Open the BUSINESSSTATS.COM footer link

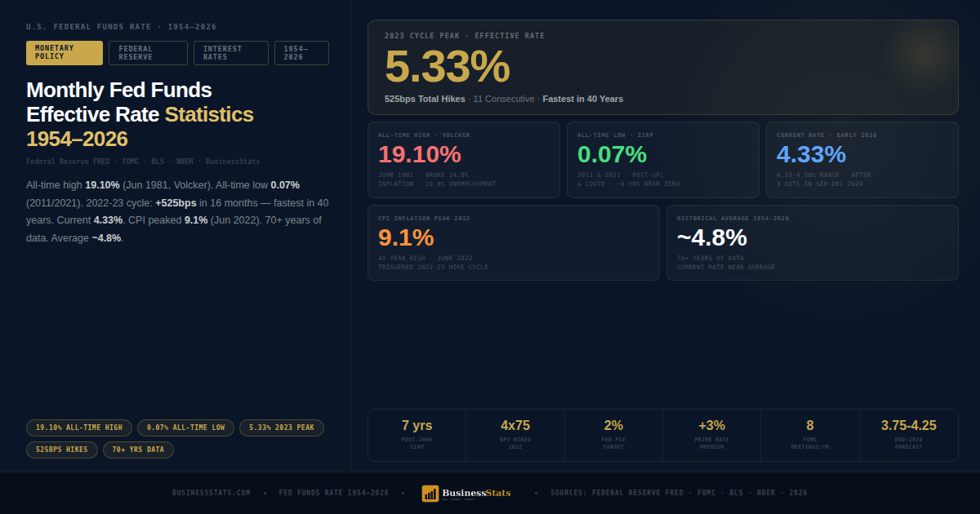click(x=210, y=493)
